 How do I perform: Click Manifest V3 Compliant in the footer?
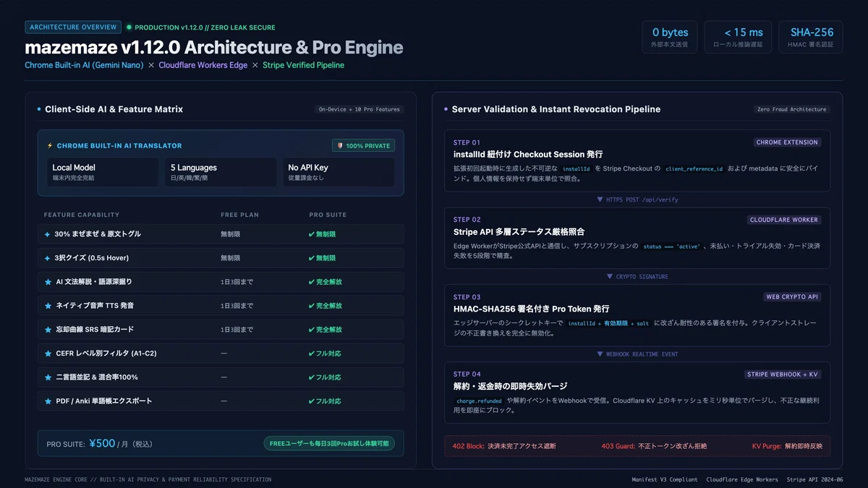click(665, 479)
